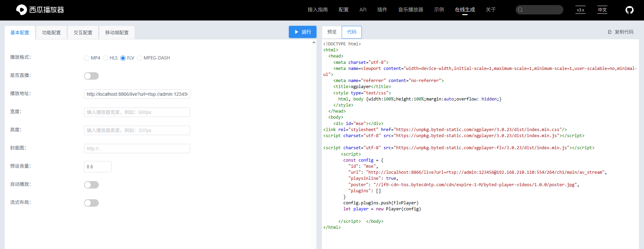Select the MP4 format radio

87,58
